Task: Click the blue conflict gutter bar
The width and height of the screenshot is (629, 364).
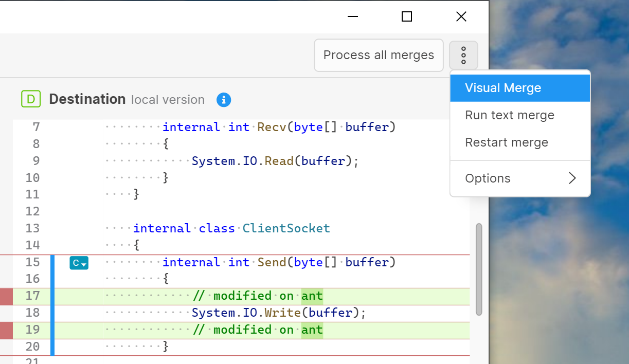Action: point(52,303)
